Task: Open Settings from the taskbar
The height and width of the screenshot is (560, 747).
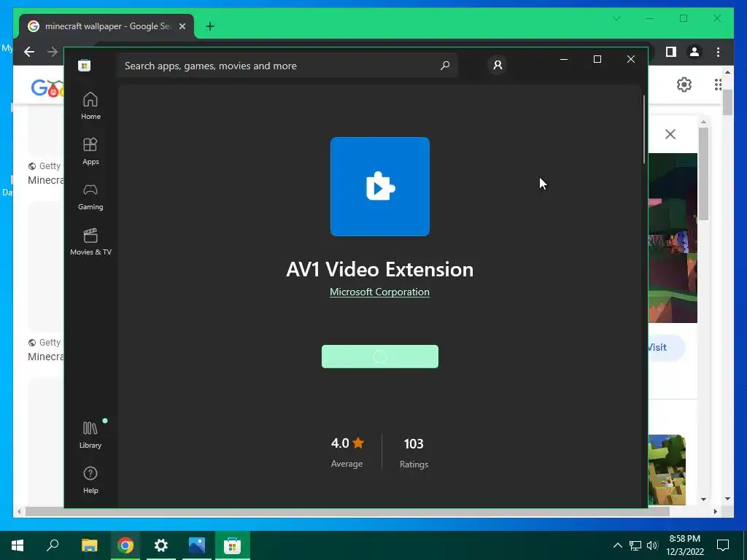Action: coord(161,545)
